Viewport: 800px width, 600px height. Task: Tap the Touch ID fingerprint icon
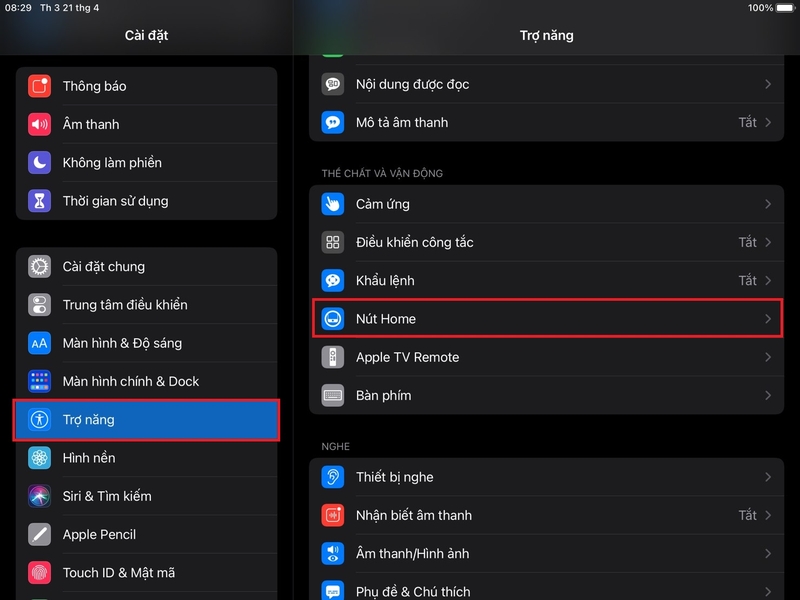(39, 572)
